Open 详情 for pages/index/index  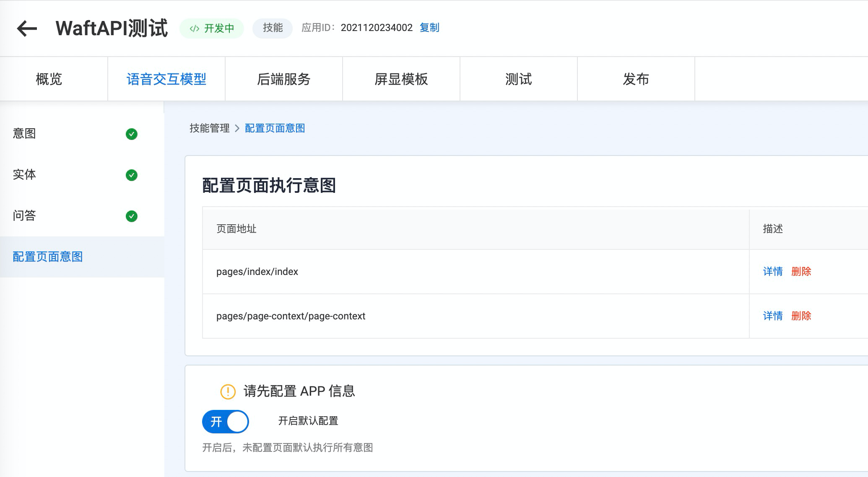[773, 272]
